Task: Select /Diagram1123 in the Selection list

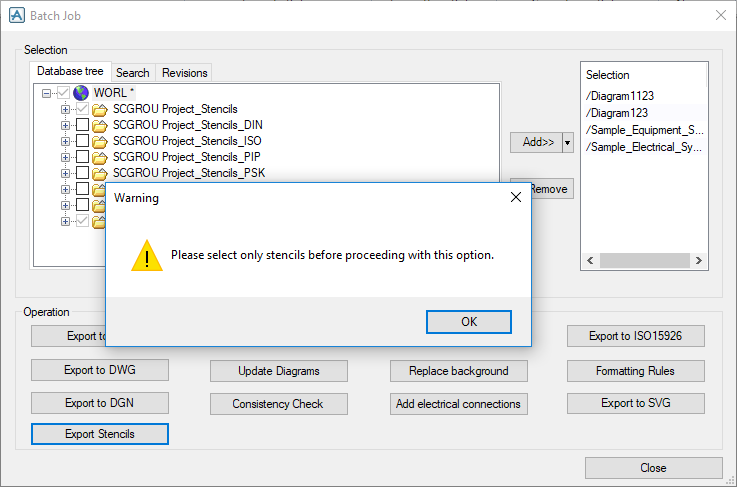Action: [620, 96]
